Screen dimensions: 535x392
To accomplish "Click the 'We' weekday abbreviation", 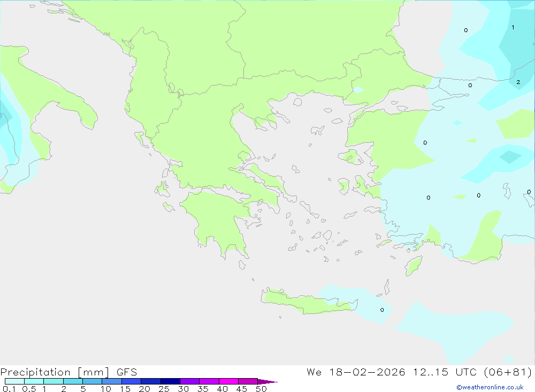I will (x=314, y=372).
